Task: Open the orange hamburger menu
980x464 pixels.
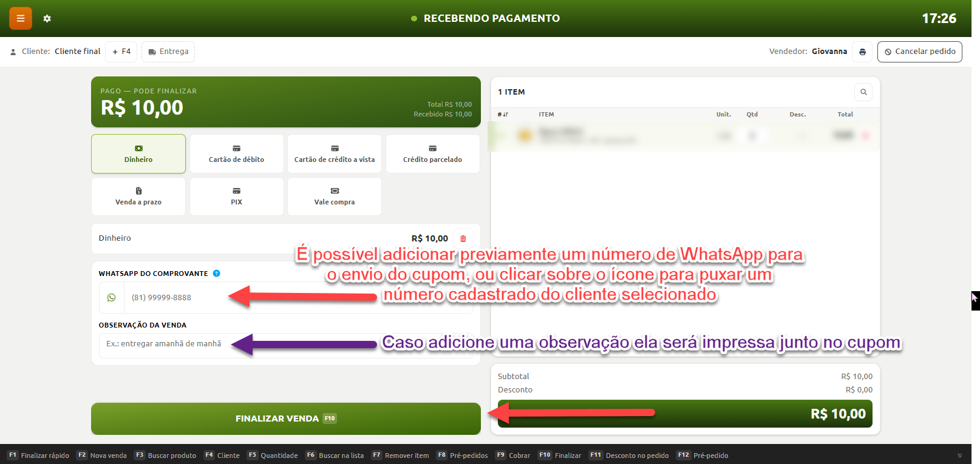Action: click(21, 18)
